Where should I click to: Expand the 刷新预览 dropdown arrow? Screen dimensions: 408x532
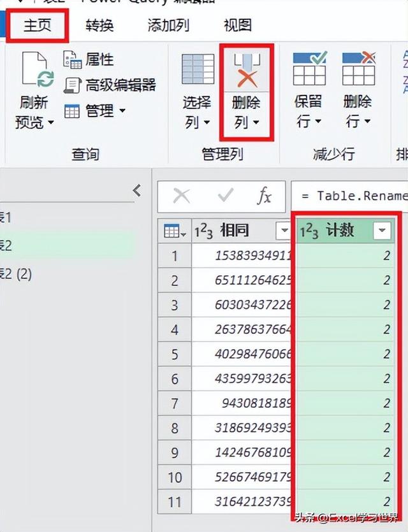[x=51, y=122]
